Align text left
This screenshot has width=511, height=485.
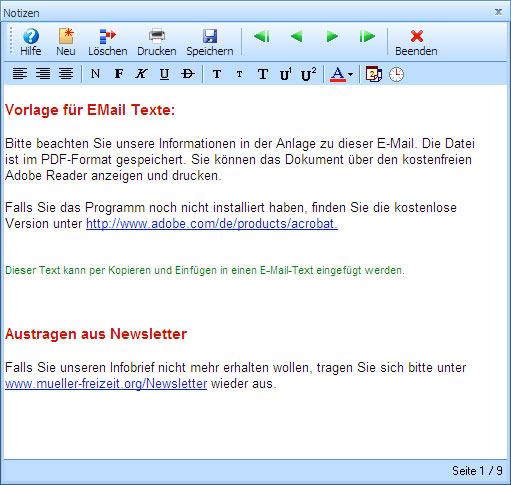pos(20,74)
